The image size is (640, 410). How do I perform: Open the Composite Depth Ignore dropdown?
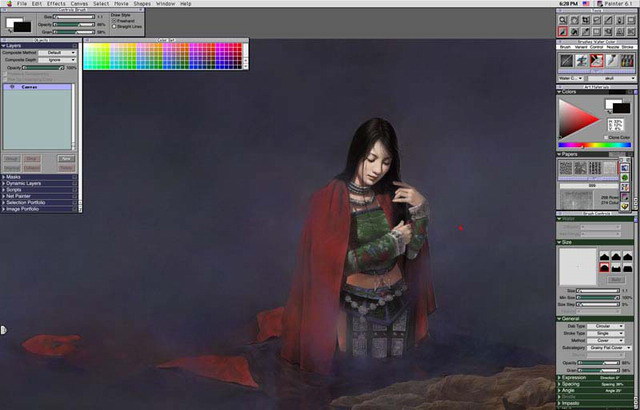57,60
